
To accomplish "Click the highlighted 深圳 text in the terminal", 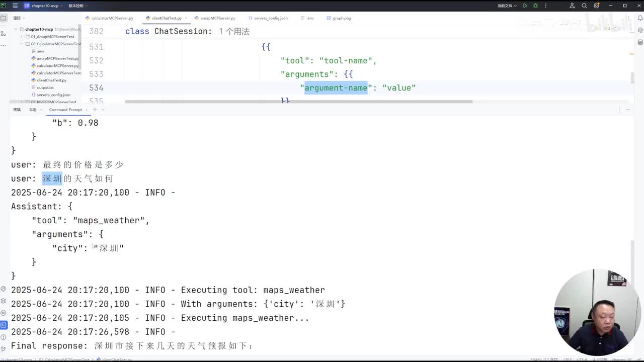I will click(x=52, y=178).
